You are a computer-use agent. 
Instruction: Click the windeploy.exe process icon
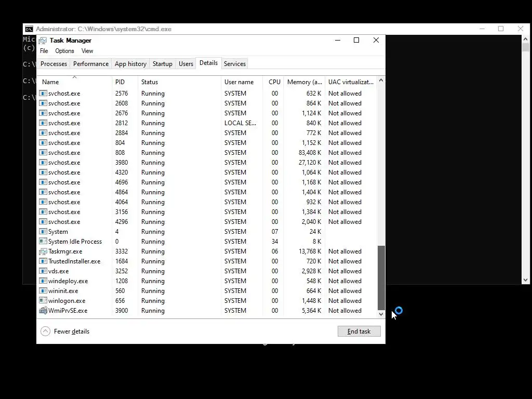coord(43,281)
